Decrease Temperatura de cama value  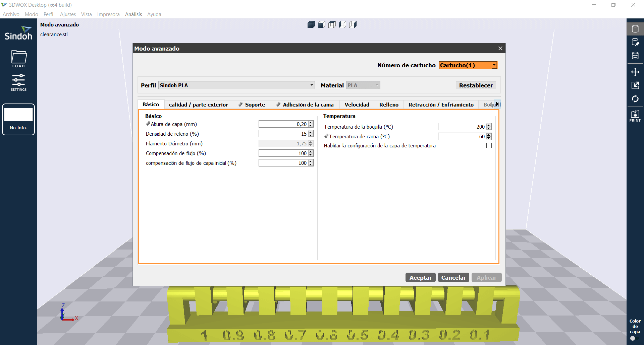click(489, 138)
